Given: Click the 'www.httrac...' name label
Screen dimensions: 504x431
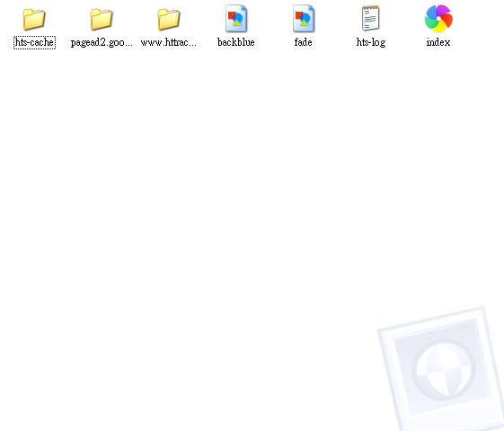Looking at the screenshot, I should 169,42.
